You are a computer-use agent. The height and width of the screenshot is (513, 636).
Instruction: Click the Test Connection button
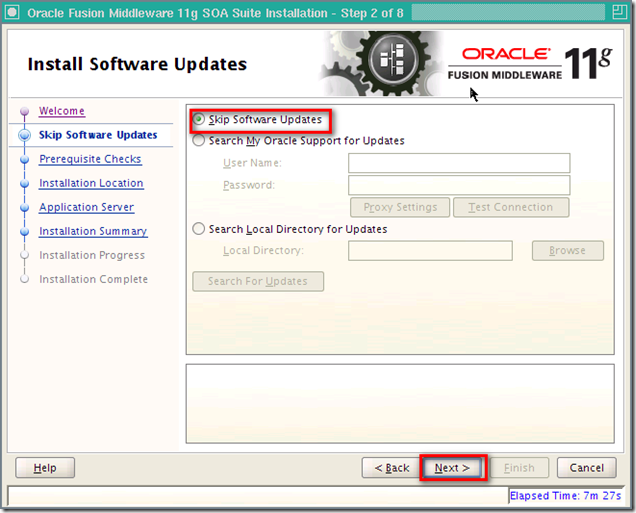pos(511,207)
